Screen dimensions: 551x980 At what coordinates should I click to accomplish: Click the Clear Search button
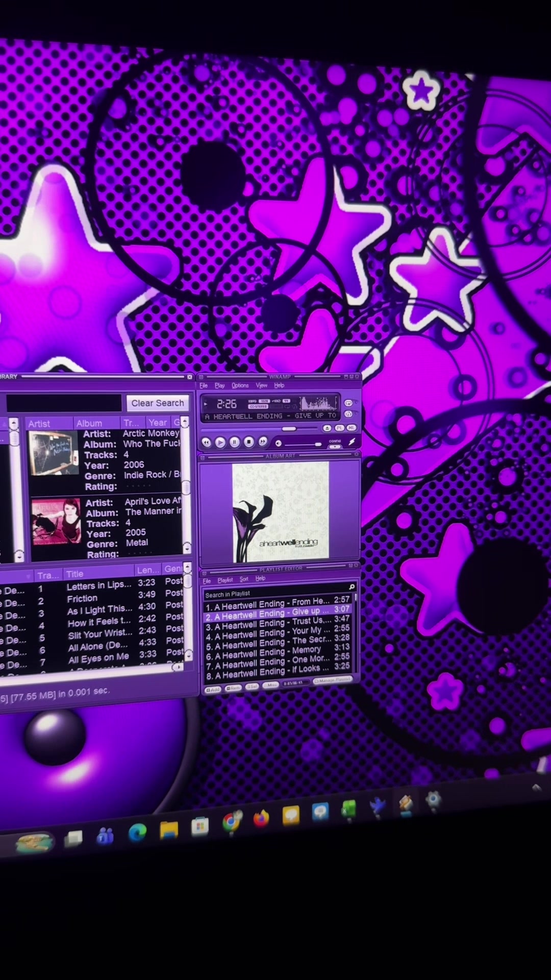tap(158, 403)
